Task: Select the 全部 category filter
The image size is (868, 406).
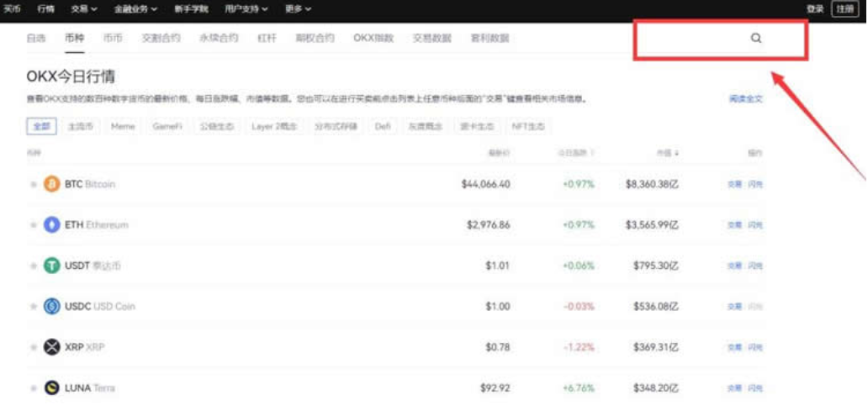Action: pos(41,127)
